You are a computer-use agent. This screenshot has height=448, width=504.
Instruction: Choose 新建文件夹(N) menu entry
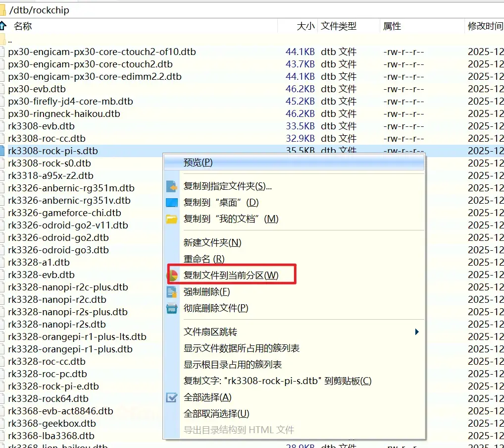[x=212, y=243]
